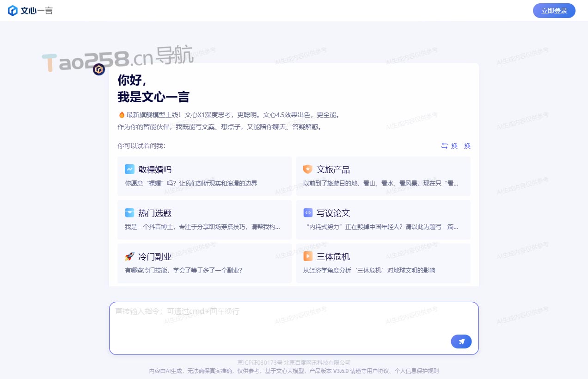The height and width of the screenshot is (379, 588).
Task: Click the 你可以试着问我 label
Action: coord(141,146)
